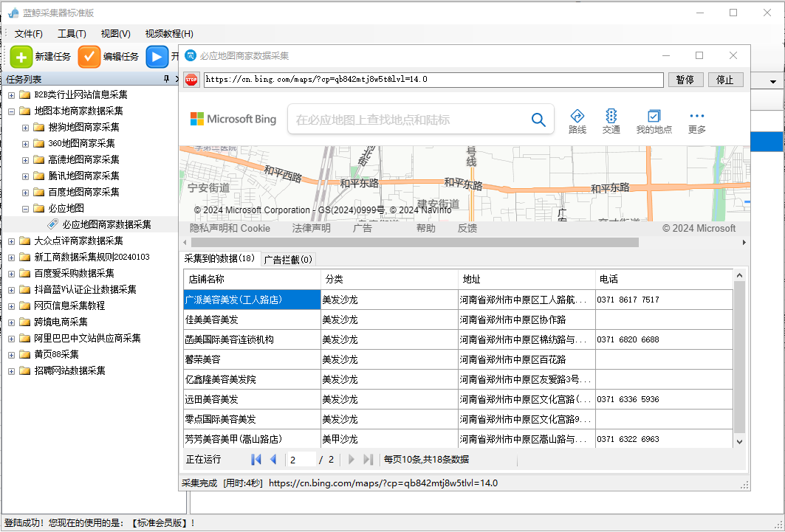Click the pin icon on 任务列表 panel
Screen dimensions: 785x532
coord(166,79)
